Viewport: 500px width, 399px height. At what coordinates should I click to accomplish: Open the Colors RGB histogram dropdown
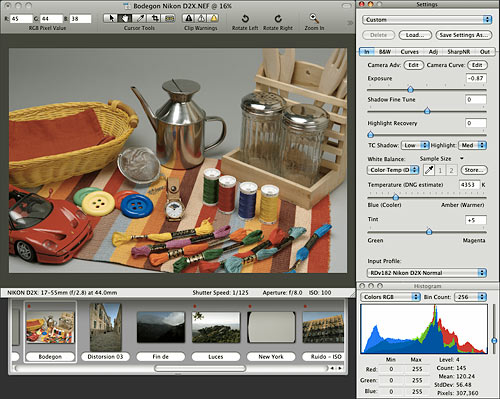click(x=390, y=297)
